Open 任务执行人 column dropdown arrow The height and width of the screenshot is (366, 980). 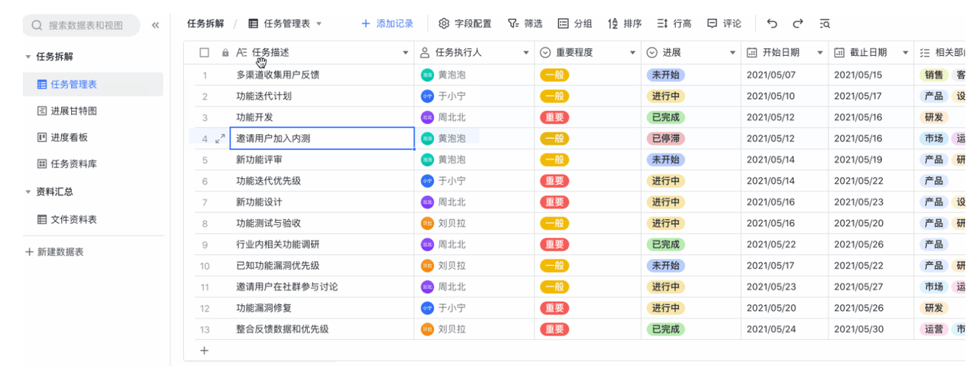click(526, 53)
